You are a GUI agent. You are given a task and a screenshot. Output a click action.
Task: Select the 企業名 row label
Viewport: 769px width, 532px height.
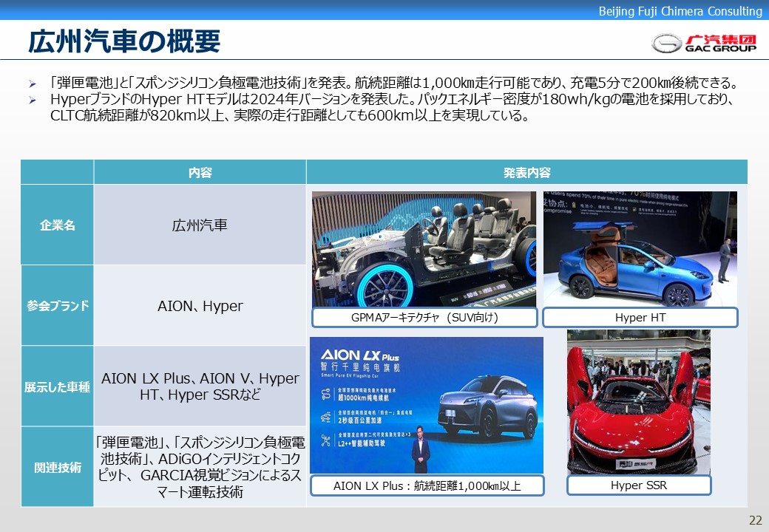[x=58, y=225]
